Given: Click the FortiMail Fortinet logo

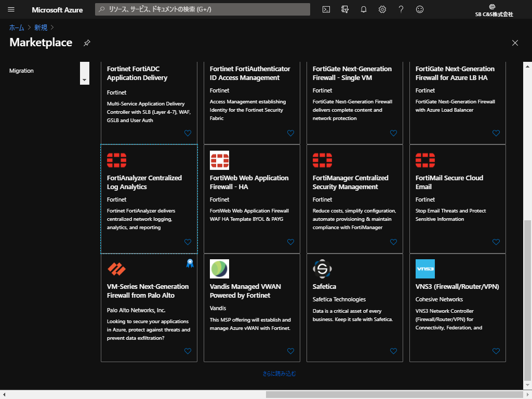Looking at the screenshot, I should (x=425, y=160).
